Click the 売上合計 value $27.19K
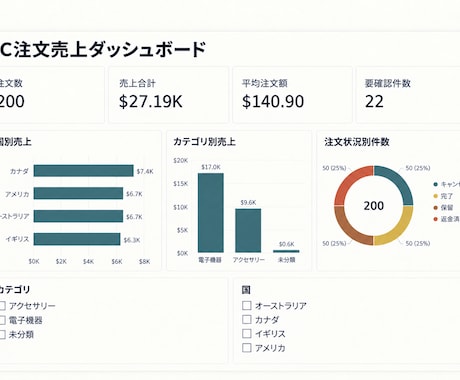 (151, 101)
